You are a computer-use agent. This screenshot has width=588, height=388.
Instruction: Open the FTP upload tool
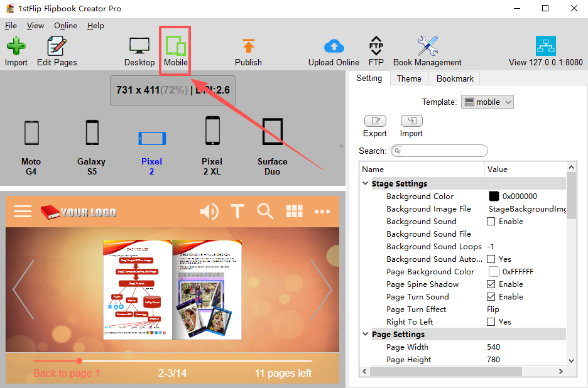tap(376, 51)
